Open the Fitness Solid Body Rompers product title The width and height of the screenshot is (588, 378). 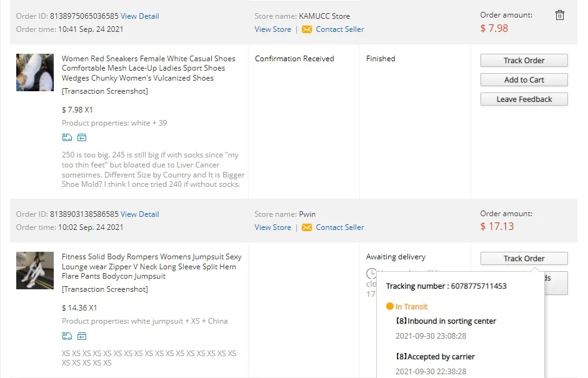pos(149,266)
